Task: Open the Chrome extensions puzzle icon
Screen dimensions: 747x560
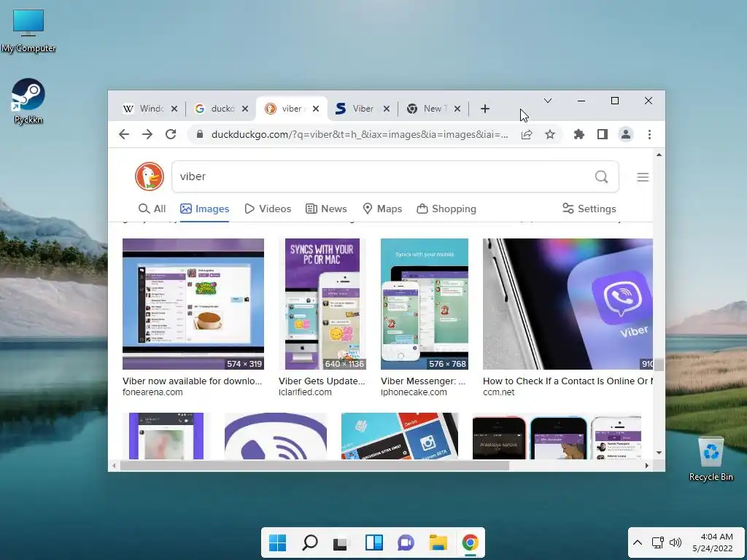Action: point(578,134)
